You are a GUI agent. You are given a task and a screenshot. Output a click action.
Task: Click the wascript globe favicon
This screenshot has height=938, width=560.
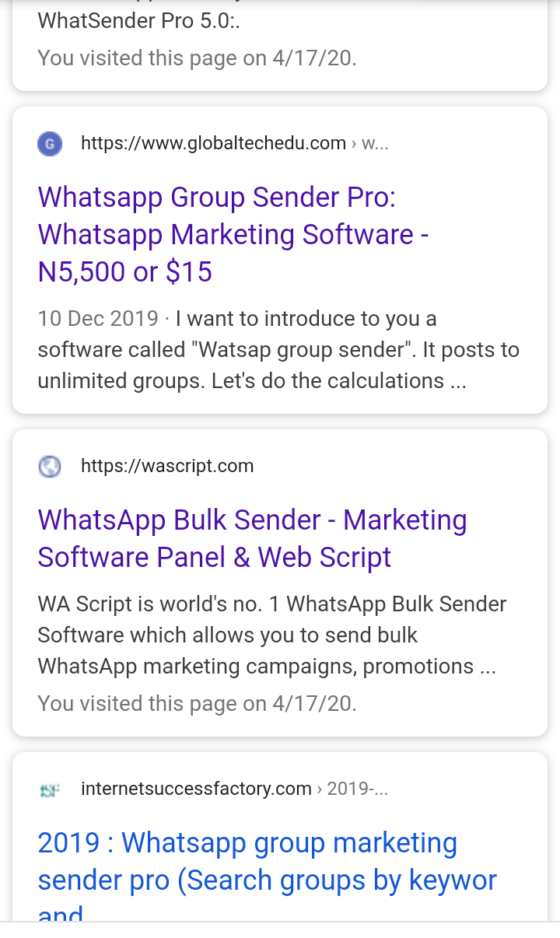50,467
